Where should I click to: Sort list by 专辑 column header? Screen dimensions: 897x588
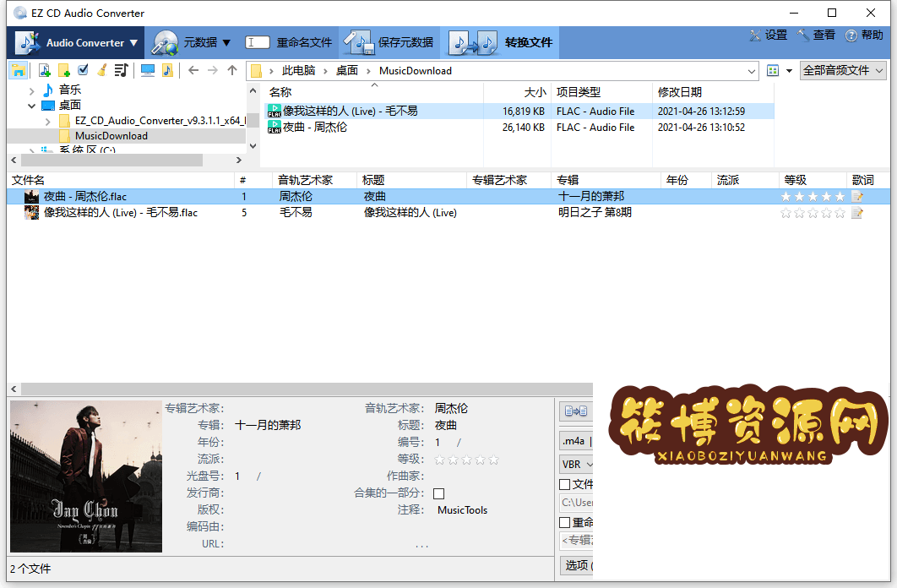tap(606, 180)
